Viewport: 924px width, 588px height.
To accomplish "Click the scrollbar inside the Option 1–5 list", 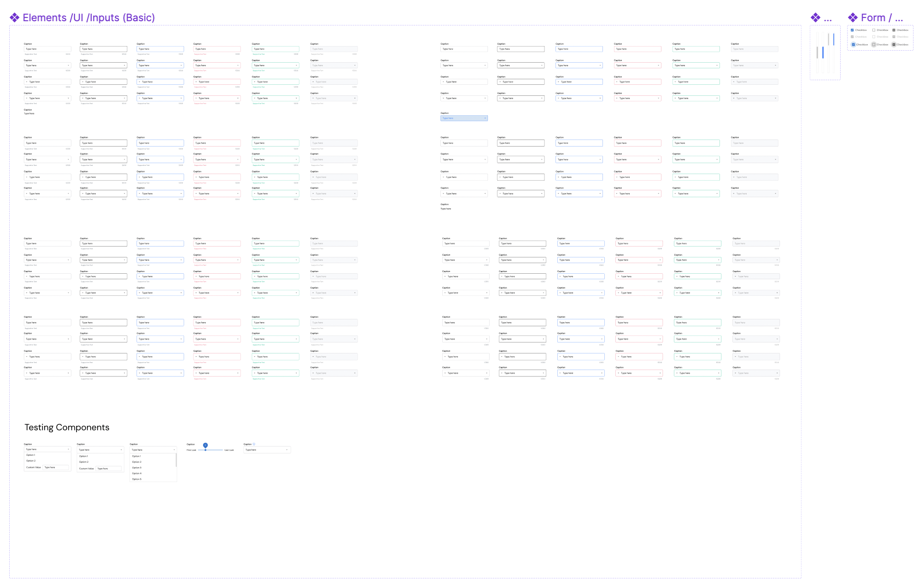I will click(176, 460).
